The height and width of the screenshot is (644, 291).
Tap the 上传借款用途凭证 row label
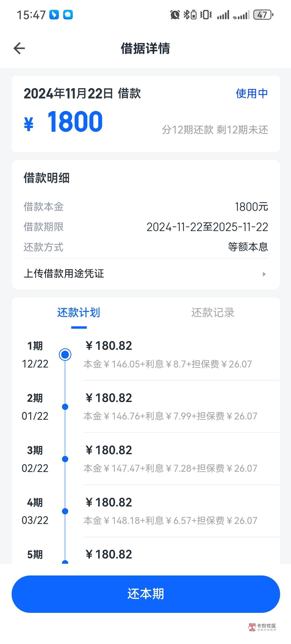64,274
